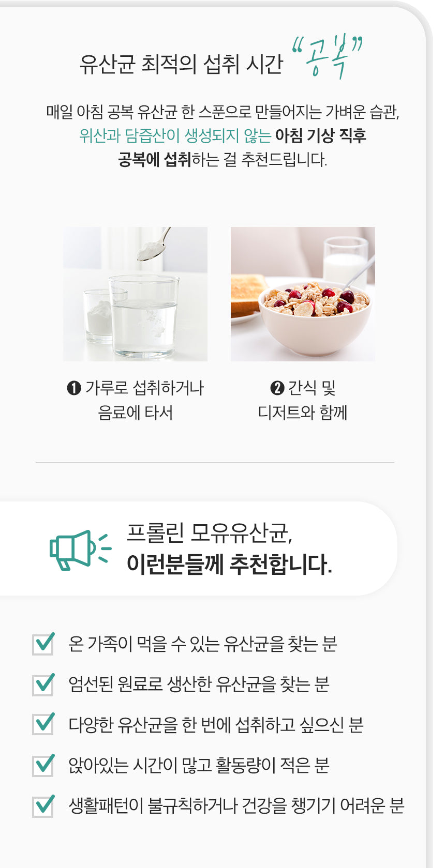The width and height of the screenshot is (445, 868).
Task: Click the number 2 circle icon
Action: [277, 388]
